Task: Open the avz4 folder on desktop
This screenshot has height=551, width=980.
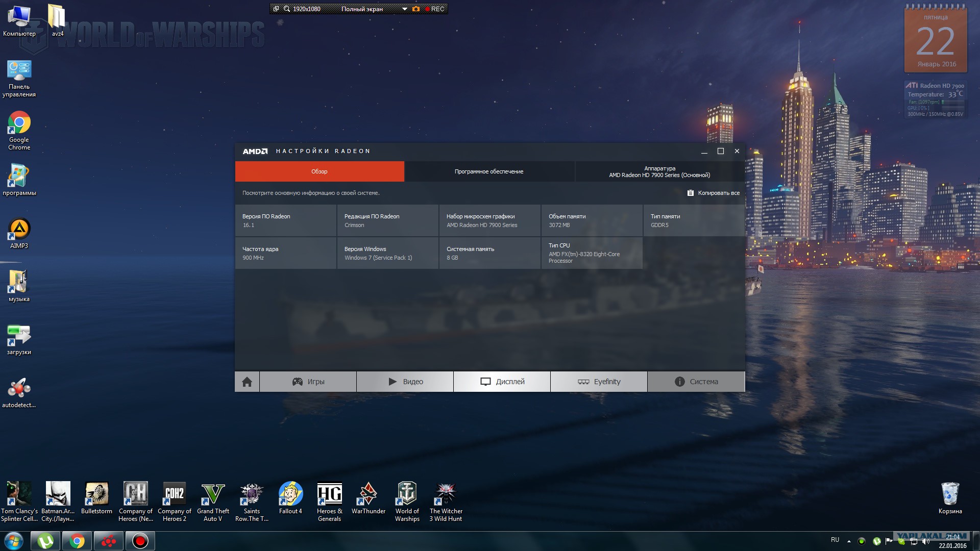Action: pos(57,20)
